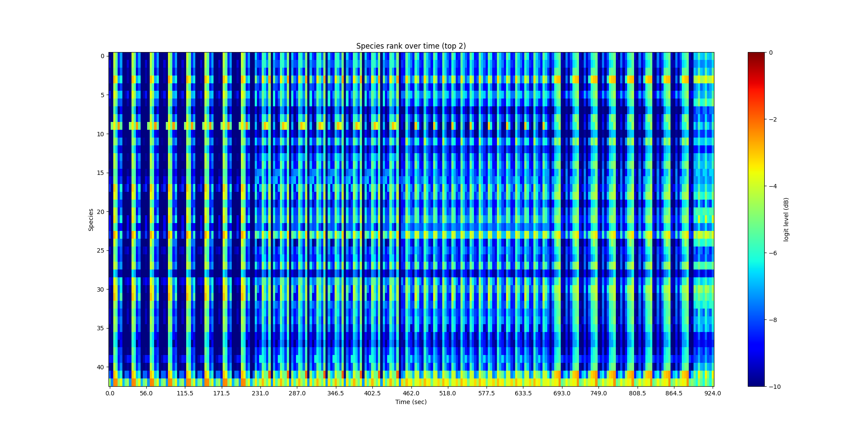Select the 0.0 tick on the time axis

click(110, 393)
